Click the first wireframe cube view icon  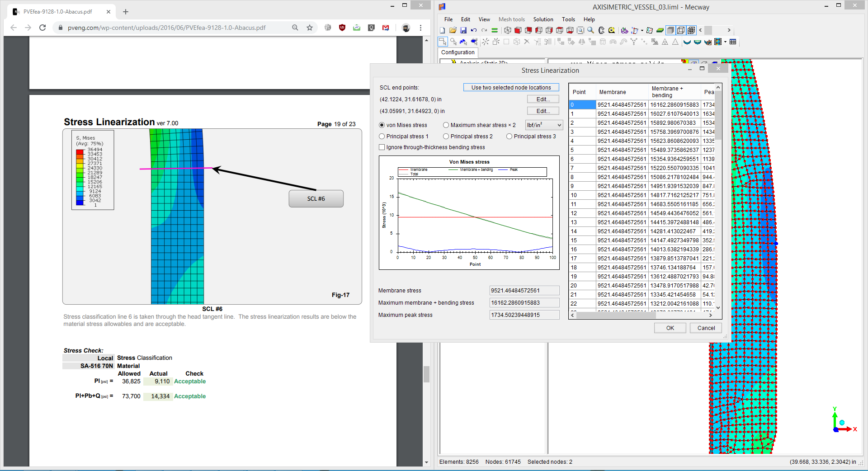click(x=508, y=30)
